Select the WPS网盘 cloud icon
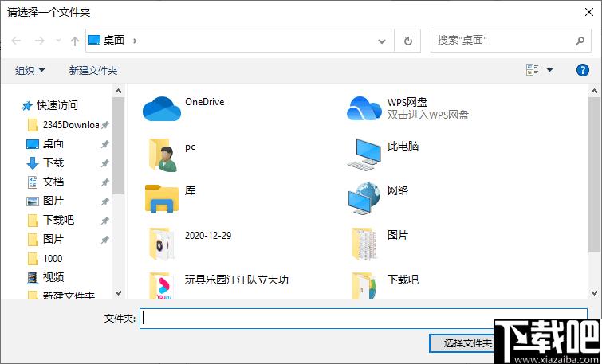Image resolution: width=602 pixels, height=364 pixels. pyautogui.click(x=364, y=108)
